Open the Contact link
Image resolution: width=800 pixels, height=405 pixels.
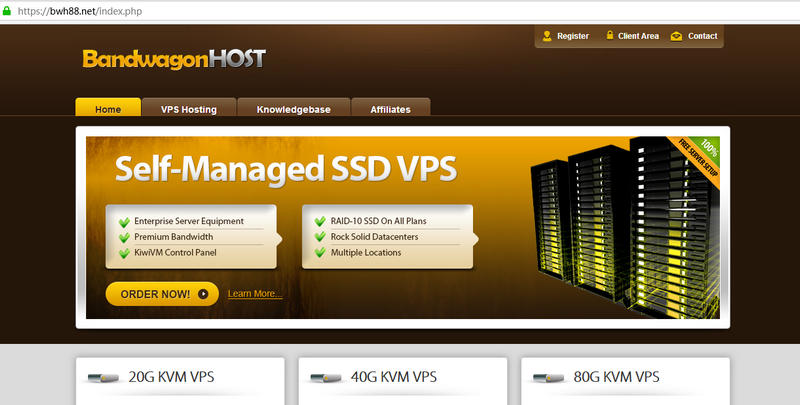pos(702,36)
